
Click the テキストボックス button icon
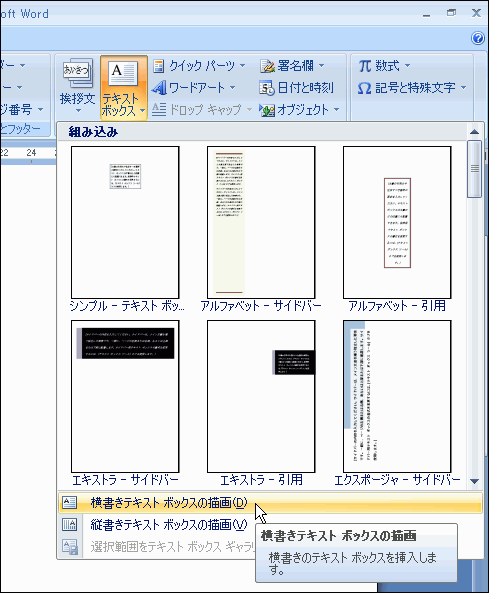(123, 73)
